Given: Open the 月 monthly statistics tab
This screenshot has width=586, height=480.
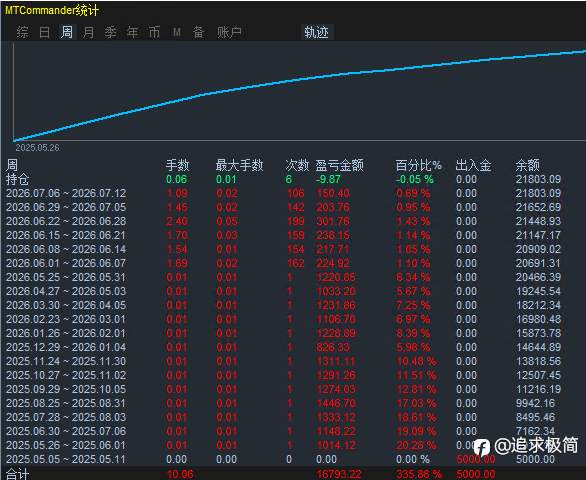Looking at the screenshot, I should pos(88,32).
